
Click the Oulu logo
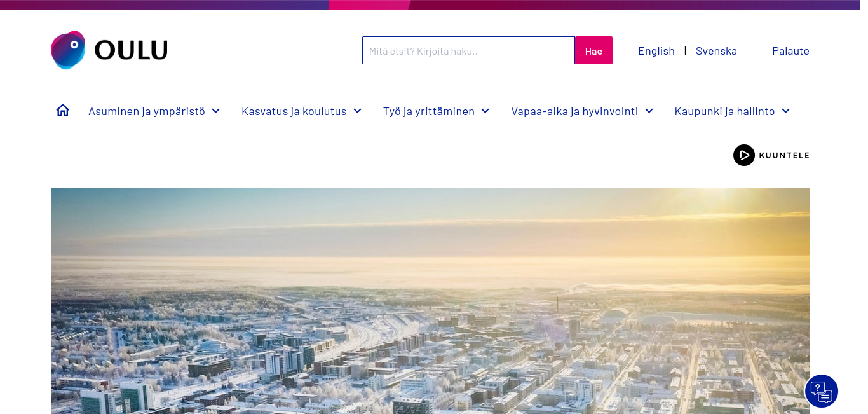coord(109,50)
